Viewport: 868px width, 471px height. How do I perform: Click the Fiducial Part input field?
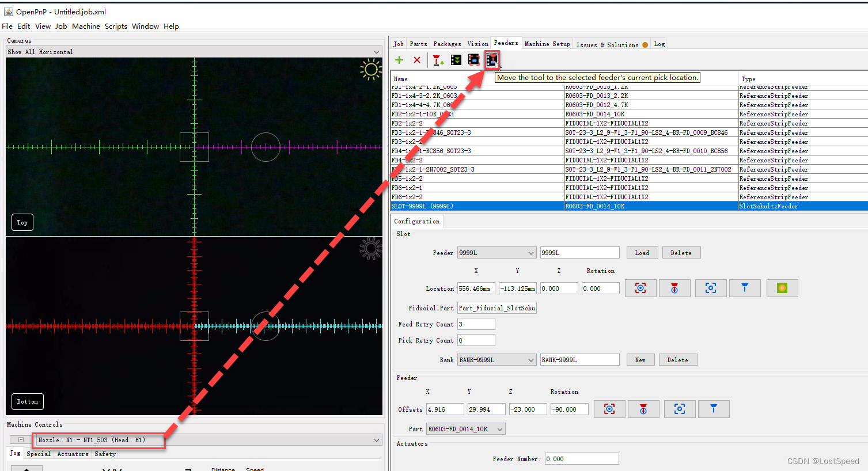coord(497,308)
